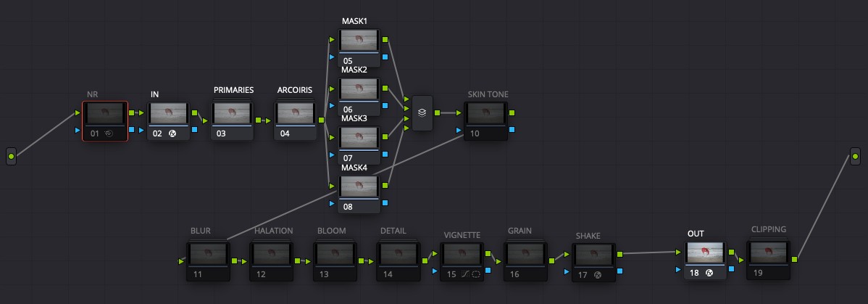Click the blue key input of MASK3 node

point(332,155)
